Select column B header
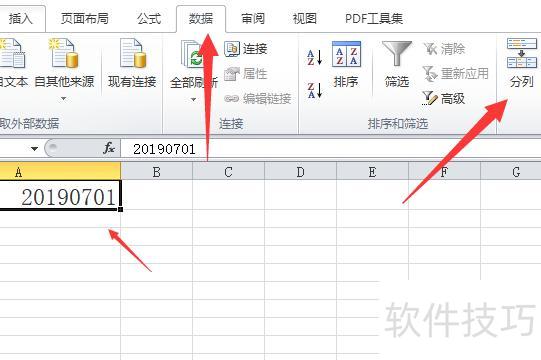Screen dimensions: 541x360 157,172
